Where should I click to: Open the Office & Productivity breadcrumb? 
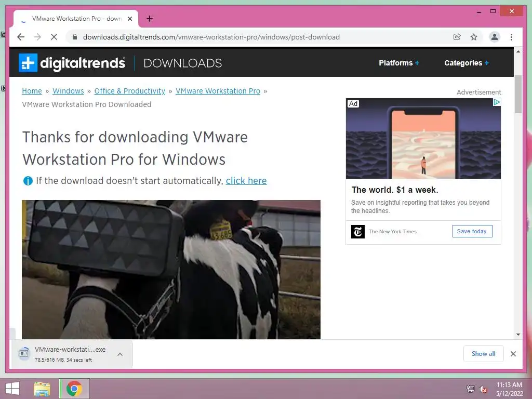click(x=129, y=91)
